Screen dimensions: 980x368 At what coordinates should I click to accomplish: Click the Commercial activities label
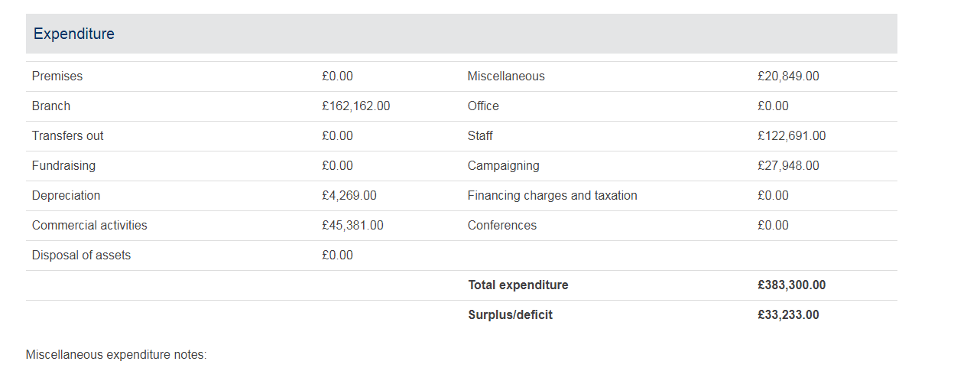point(89,226)
